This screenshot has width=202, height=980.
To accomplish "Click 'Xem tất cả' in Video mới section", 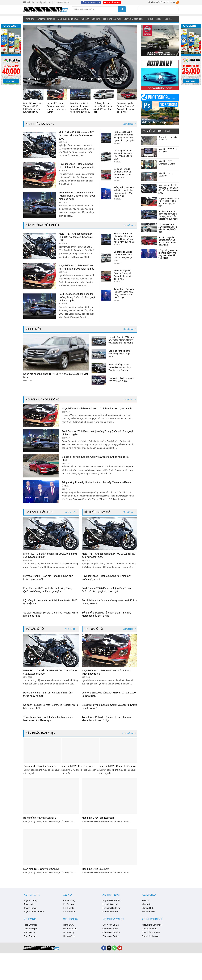I will (129, 329).
